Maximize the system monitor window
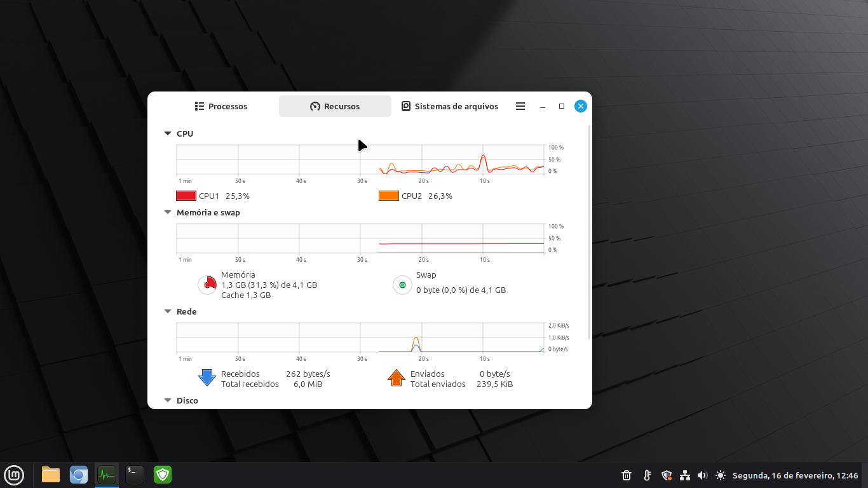Screen dimensions: 868x488 click(x=562, y=106)
